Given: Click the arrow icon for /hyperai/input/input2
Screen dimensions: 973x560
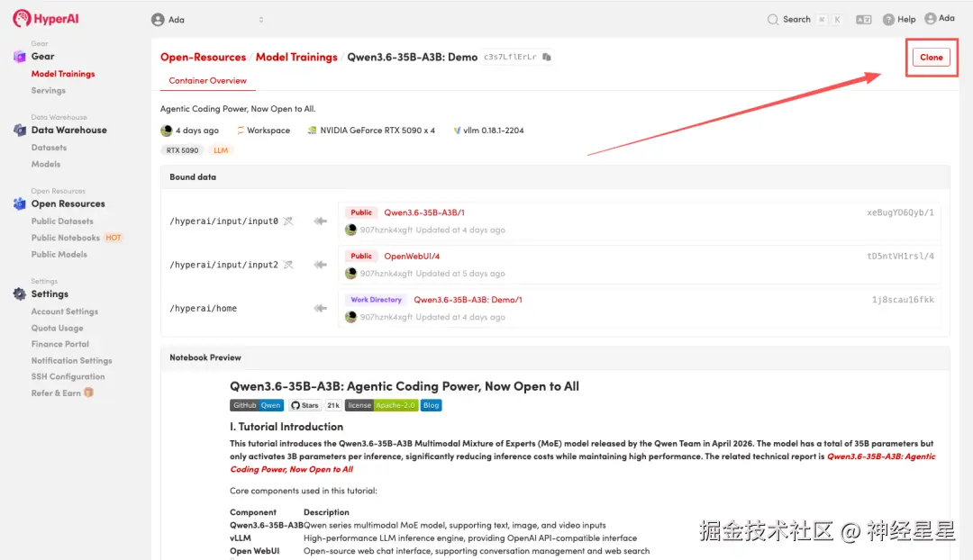Looking at the screenshot, I should coord(320,265).
